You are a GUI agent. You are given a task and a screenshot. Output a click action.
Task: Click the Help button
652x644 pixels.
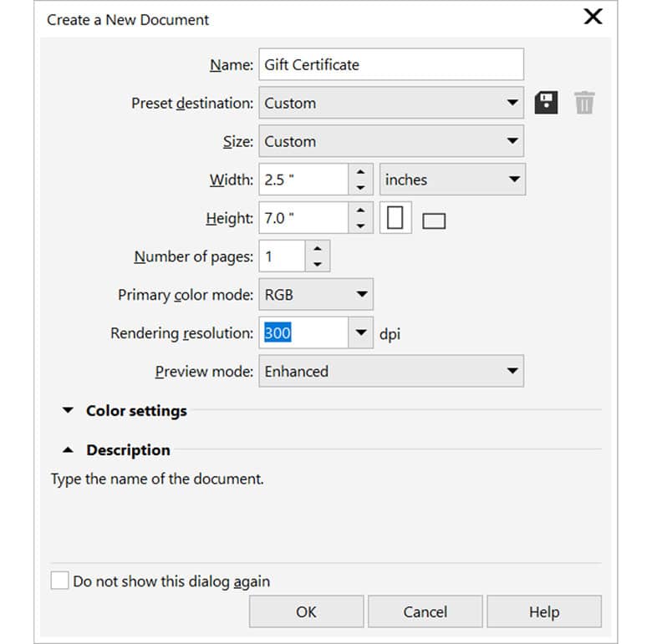click(543, 611)
